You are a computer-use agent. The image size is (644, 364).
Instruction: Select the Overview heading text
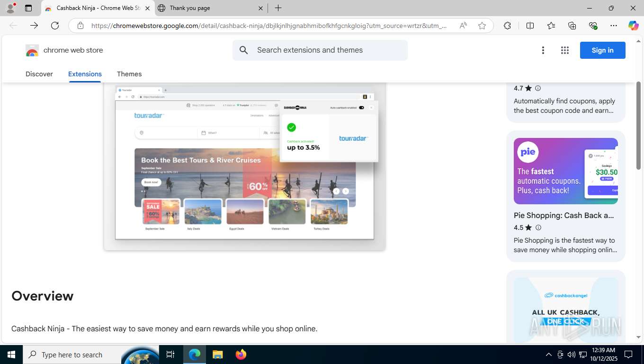click(43, 296)
